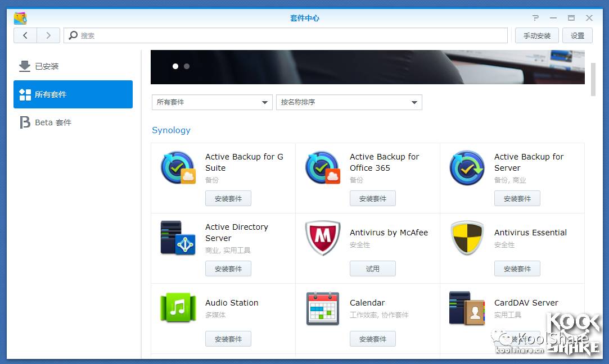Open the Calendar package icon
609x364 pixels.
[x=322, y=308]
